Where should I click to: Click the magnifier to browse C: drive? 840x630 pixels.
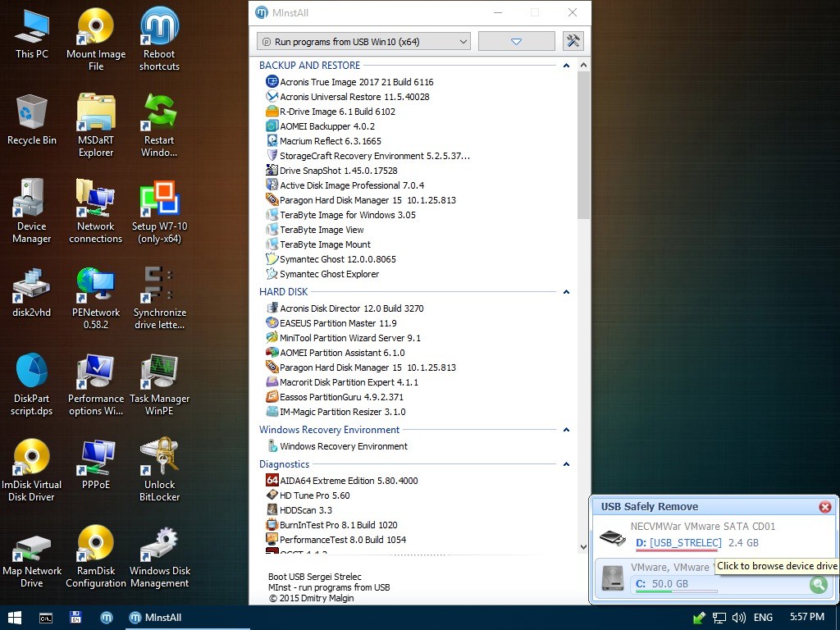(817, 584)
